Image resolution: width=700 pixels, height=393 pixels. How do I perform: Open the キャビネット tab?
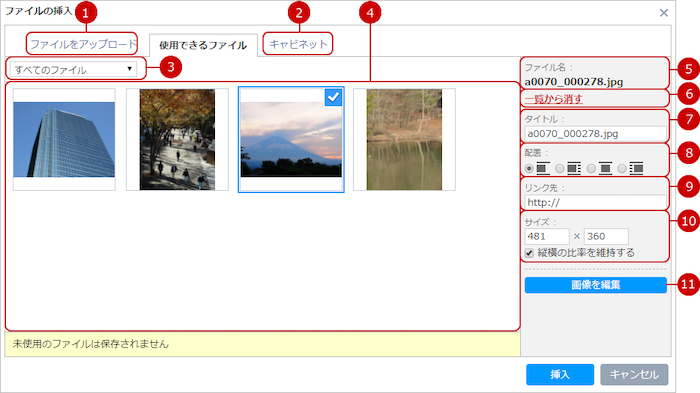(x=298, y=44)
